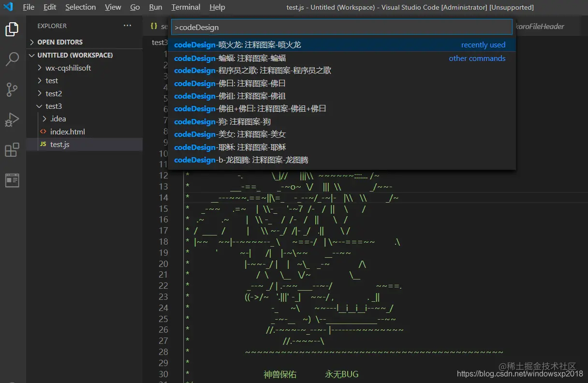Open the Terminal menu
Image resolution: width=588 pixels, height=383 pixels.
pyautogui.click(x=186, y=7)
